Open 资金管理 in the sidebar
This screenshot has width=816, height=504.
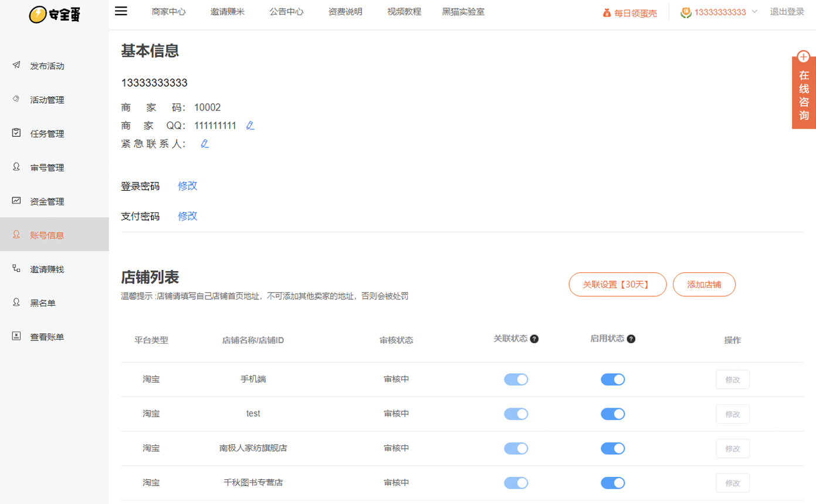(47, 202)
